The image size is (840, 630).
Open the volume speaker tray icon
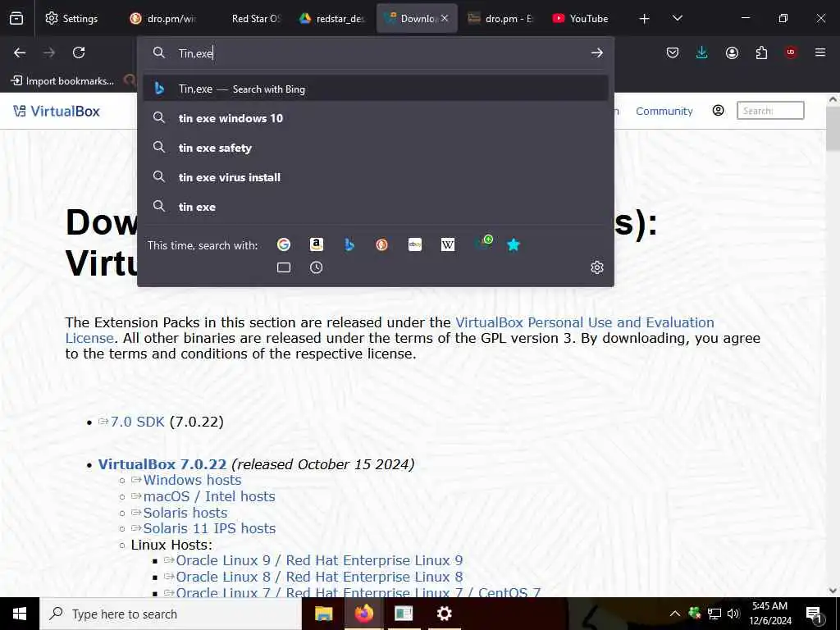click(733, 614)
